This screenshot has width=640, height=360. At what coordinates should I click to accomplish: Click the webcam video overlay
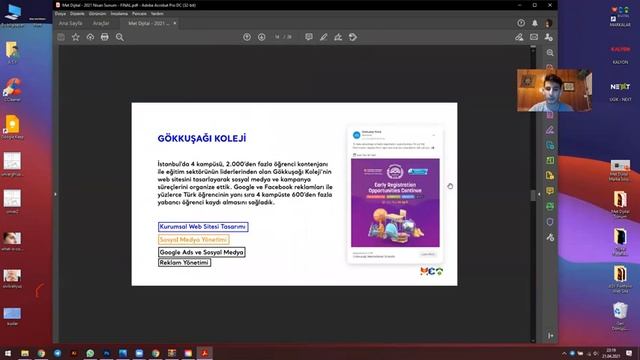[x=554, y=90]
